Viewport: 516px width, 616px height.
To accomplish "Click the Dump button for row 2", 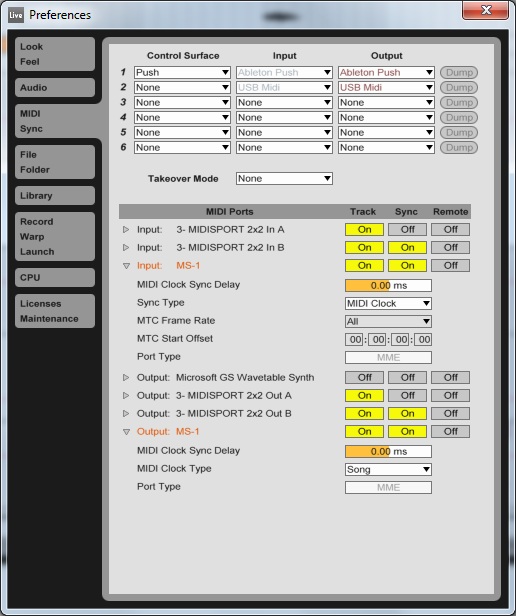I will [x=459, y=88].
